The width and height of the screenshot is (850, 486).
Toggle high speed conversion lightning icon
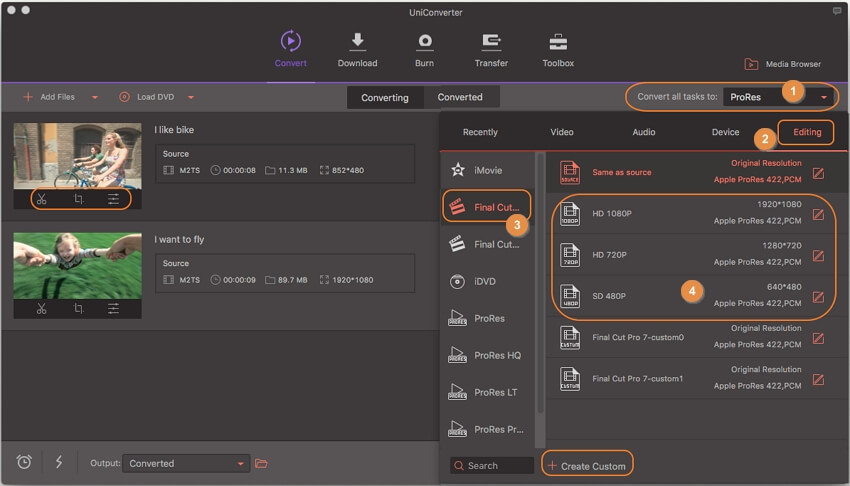point(59,462)
